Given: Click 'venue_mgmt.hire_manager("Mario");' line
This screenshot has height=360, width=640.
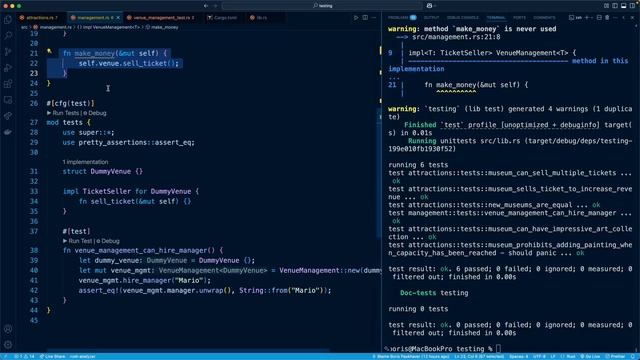Looking at the screenshot, I should pos(145,280).
